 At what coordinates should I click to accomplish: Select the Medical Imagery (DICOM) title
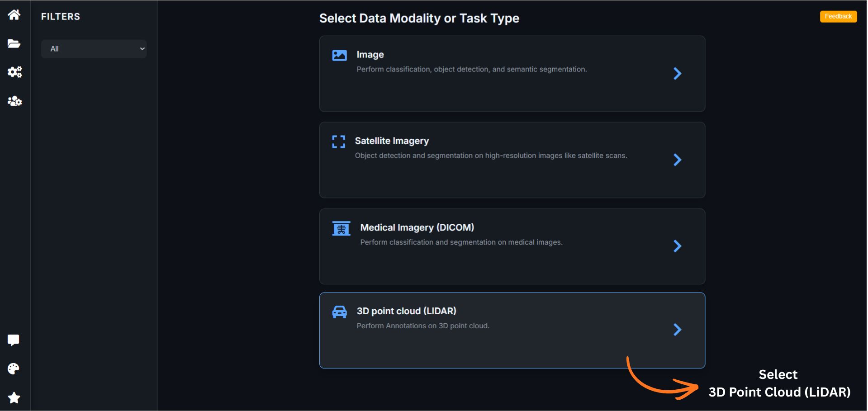(417, 227)
